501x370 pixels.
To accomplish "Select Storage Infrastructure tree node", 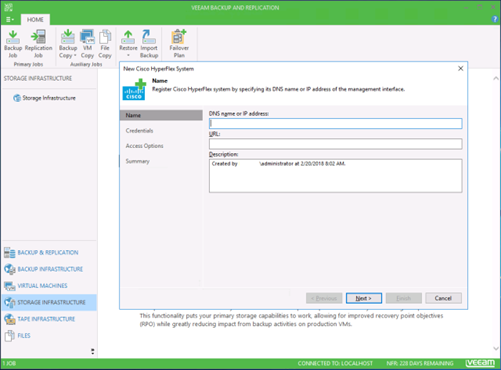I will pyautogui.click(x=44, y=98).
